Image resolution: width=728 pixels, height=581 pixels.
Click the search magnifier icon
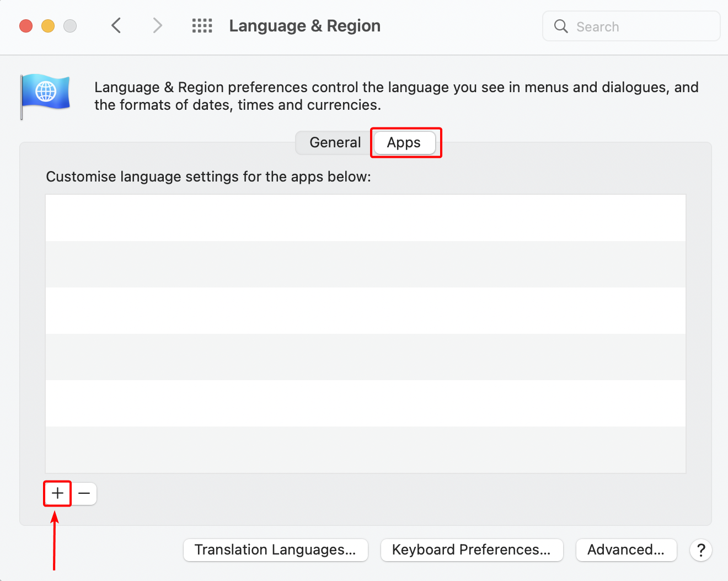(561, 26)
